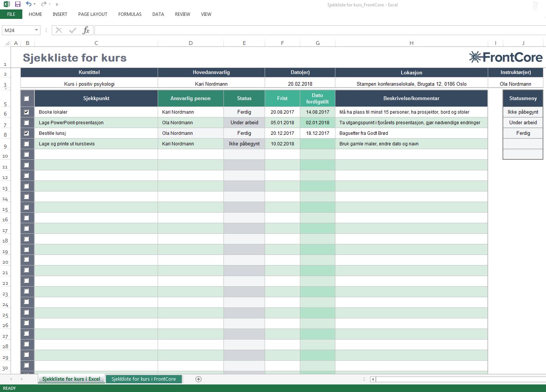This screenshot has height=392, width=546.
Task: Click the Undo arrow icon
Action: point(29,4)
